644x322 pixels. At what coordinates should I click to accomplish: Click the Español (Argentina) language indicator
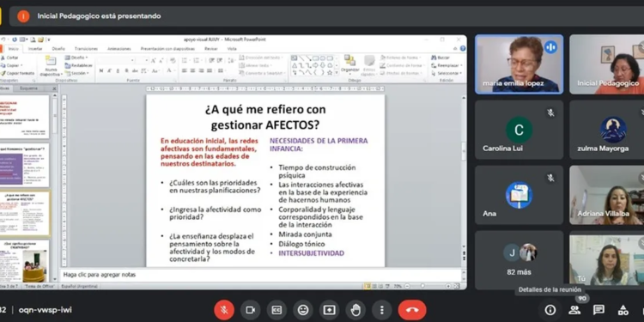(80, 286)
